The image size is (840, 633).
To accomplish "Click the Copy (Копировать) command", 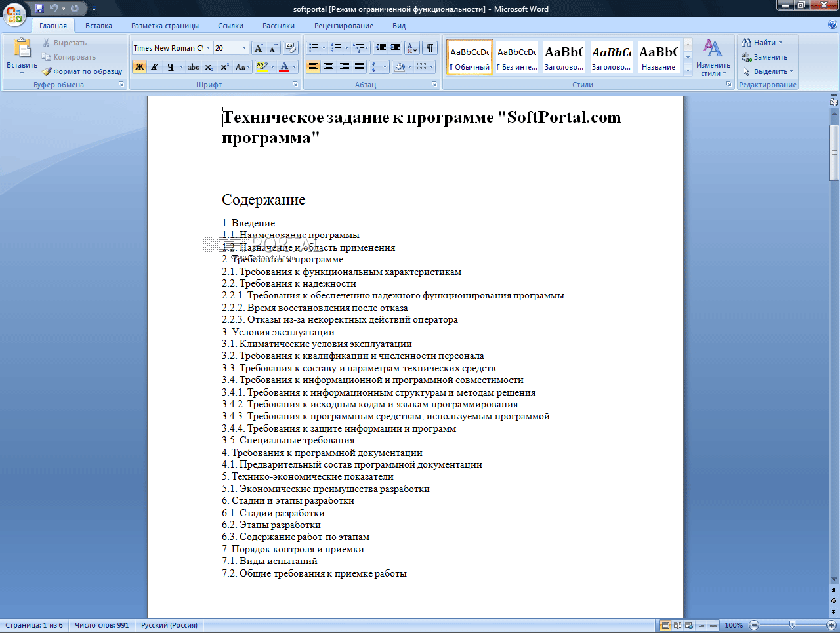I will click(x=69, y=57).
